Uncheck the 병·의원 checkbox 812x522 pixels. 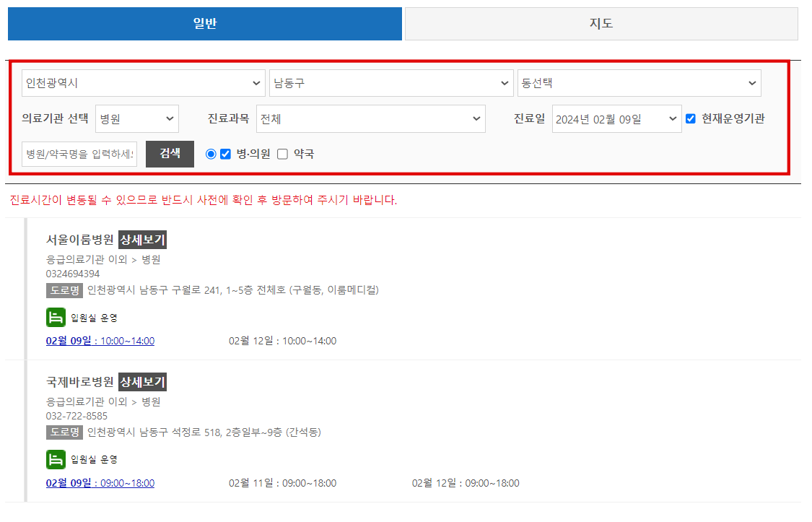point(225,154)
